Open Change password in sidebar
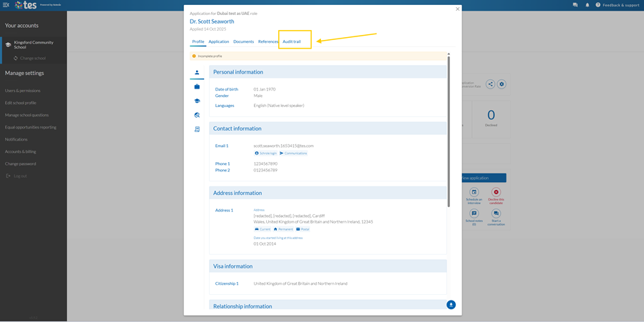Image resolution: width=644 pixels, height=322 pixels. pyautogui.click(x=21, y=163)
